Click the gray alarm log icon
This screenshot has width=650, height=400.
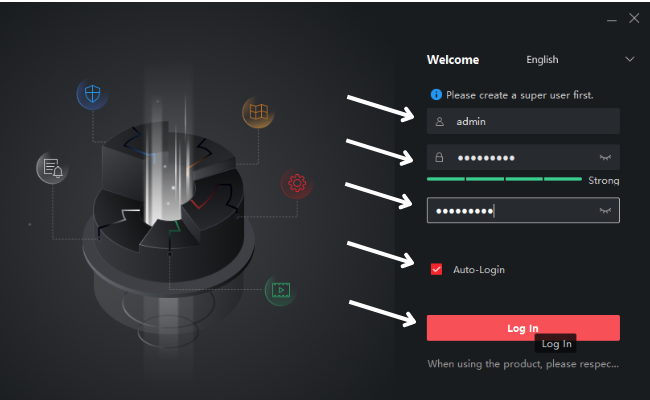click(52, 168)
